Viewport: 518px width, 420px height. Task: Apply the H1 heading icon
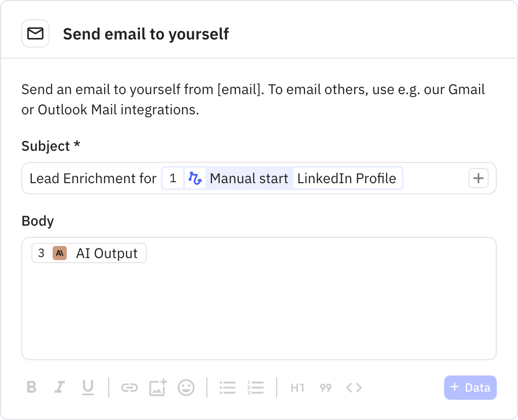[x=297, y=388]
